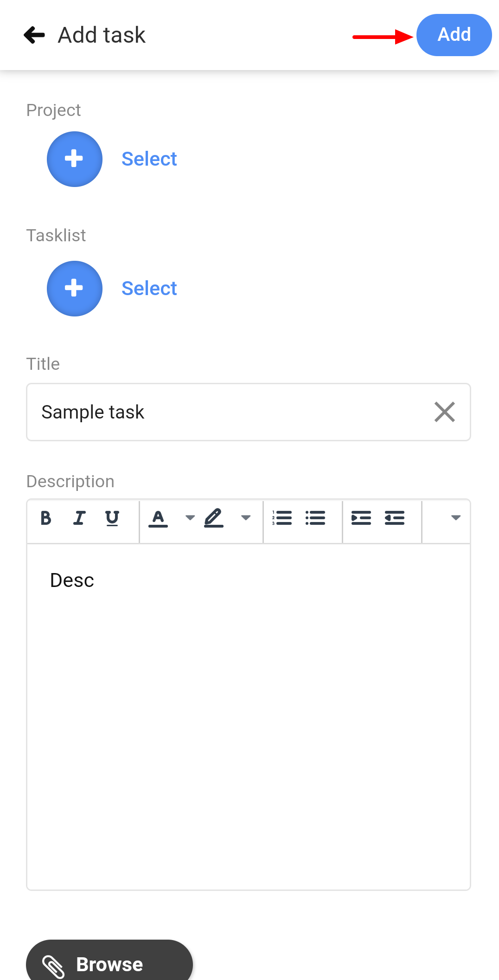Image resolution: width=499 pixels, height=980 pixels.
Task: Toggle bold formatting in description toolbar
Action: click(45, 518)
